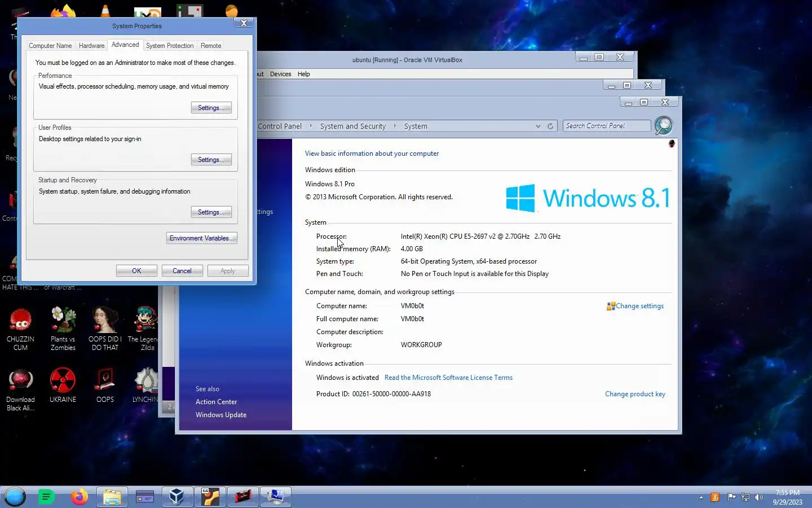Image resolution: width=812 pixels, height=508 pixels.
Task: Open Startup and Recovery Settings button
Action: (211, 212)
